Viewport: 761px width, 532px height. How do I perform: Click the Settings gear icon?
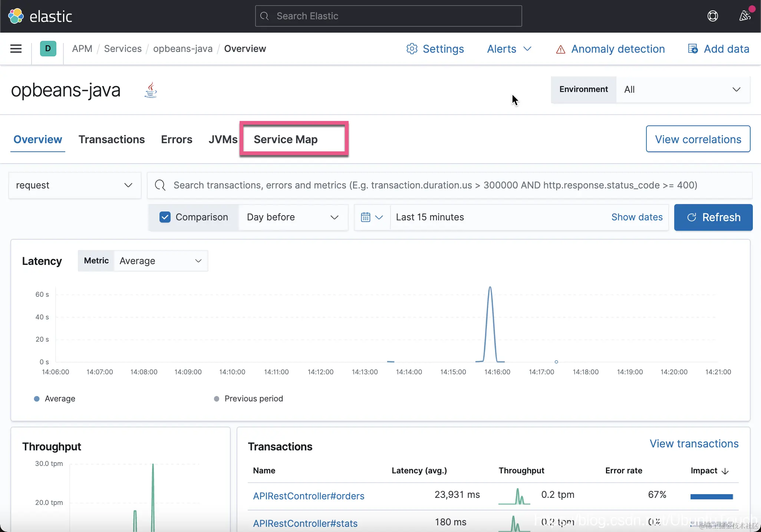[x=412, y=49]
